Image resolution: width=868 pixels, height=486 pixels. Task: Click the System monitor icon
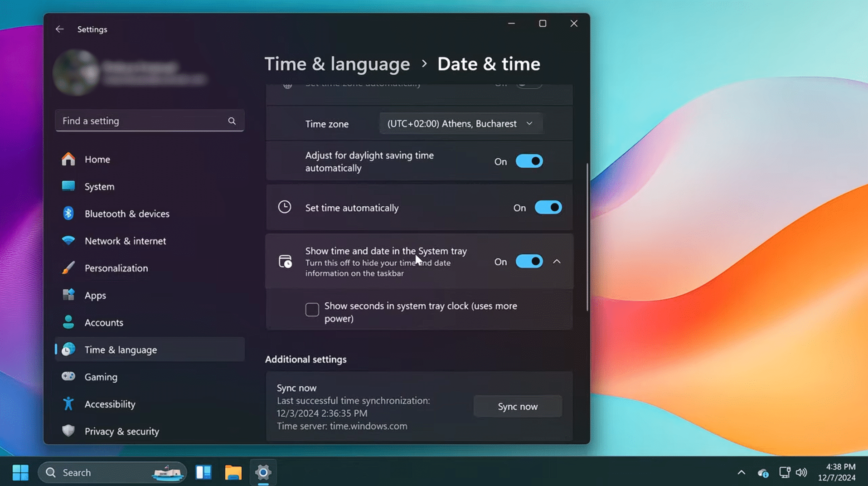pyautogui.click(x=68, y=186)
